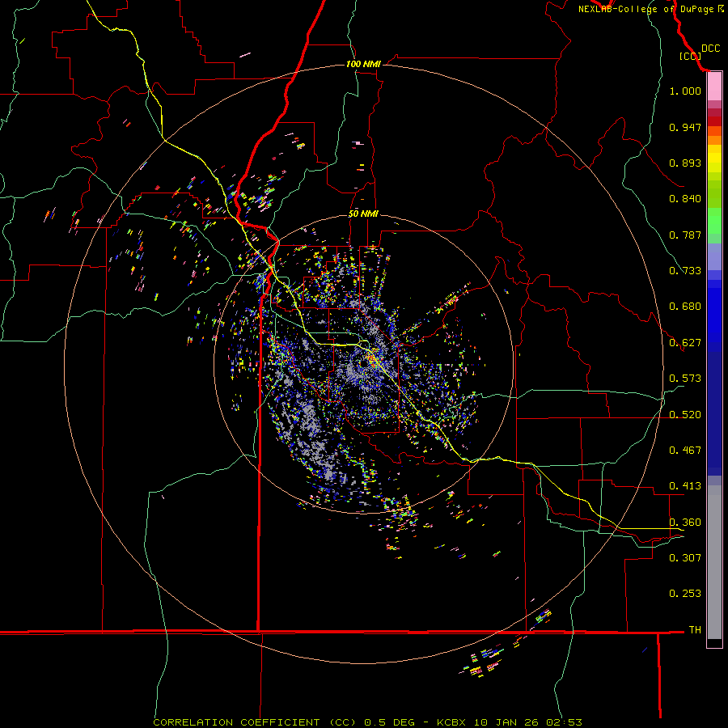Viewport: 728px width, 728px height.
Task: Click the 0.253 legend value
Action: click(x=685, y=594)
